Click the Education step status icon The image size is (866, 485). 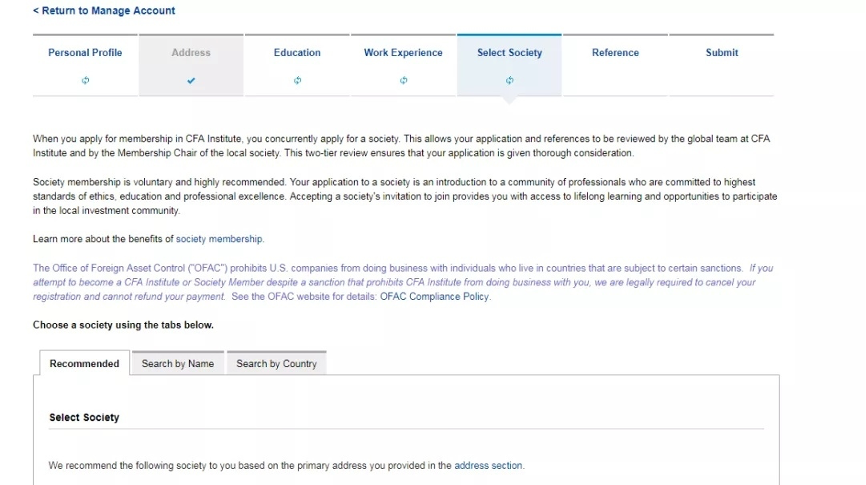(297, 81)
